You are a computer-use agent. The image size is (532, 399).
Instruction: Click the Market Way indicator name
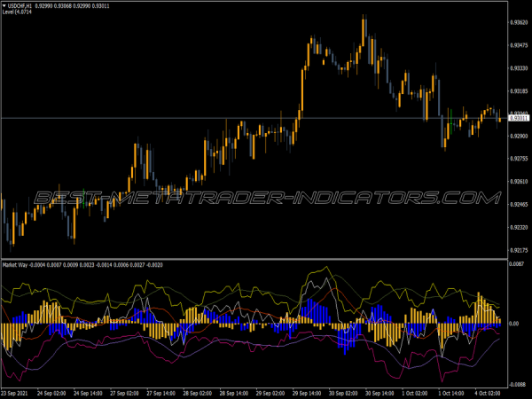(15, 264)
